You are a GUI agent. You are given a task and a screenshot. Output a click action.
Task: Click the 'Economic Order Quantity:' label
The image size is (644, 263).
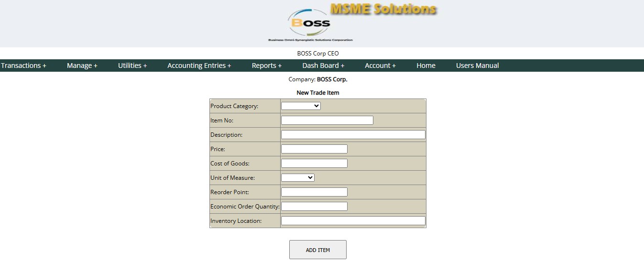point(245,207)
